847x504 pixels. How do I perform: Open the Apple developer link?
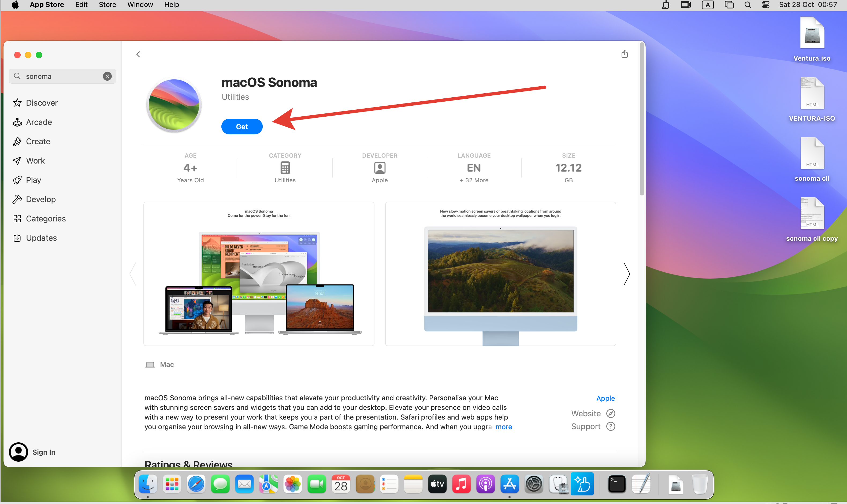[x=605, y=398]
